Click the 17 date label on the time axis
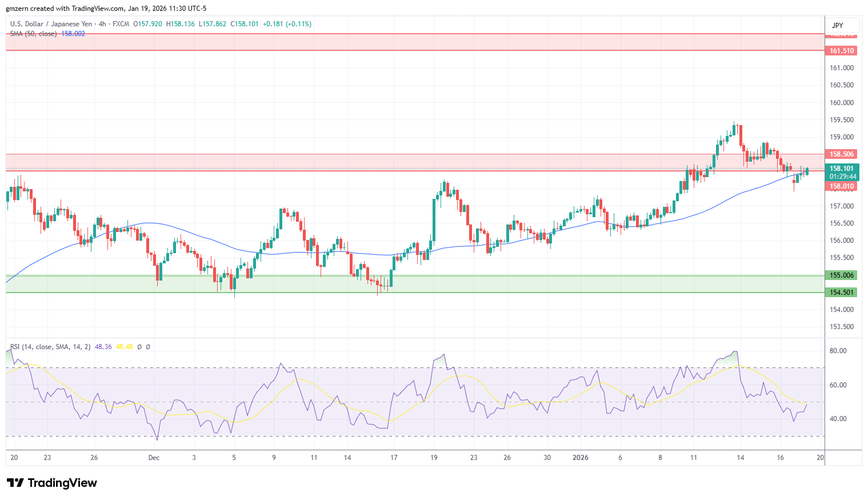This screenshot has width=868, height=500. click(x=394, y=458)
